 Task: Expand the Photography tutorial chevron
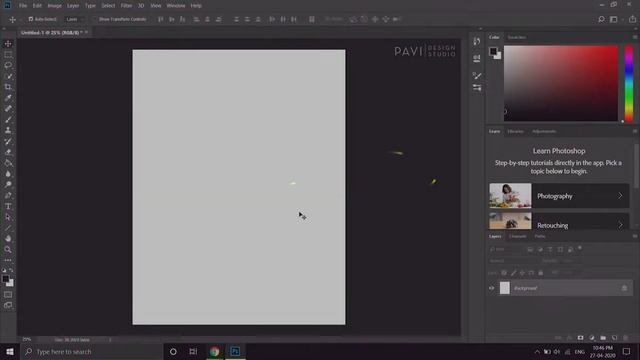(620, 196)
